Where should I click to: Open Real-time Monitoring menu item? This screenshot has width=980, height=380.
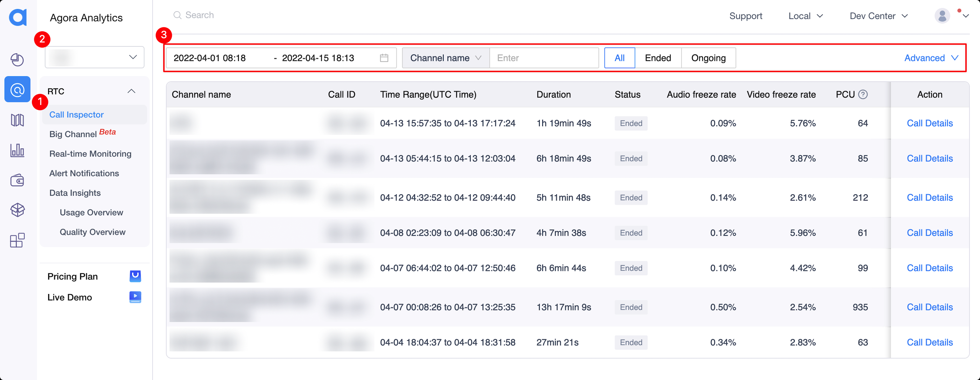[90, 154]
